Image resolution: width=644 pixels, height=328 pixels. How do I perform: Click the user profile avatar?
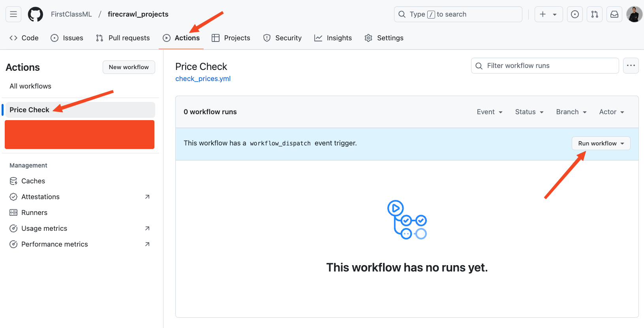634,14
